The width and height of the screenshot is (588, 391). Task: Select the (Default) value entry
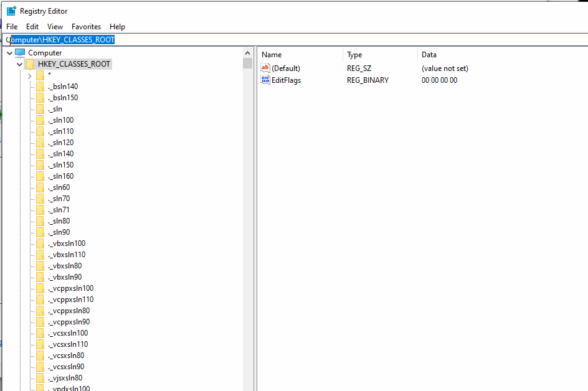(286, 68)
